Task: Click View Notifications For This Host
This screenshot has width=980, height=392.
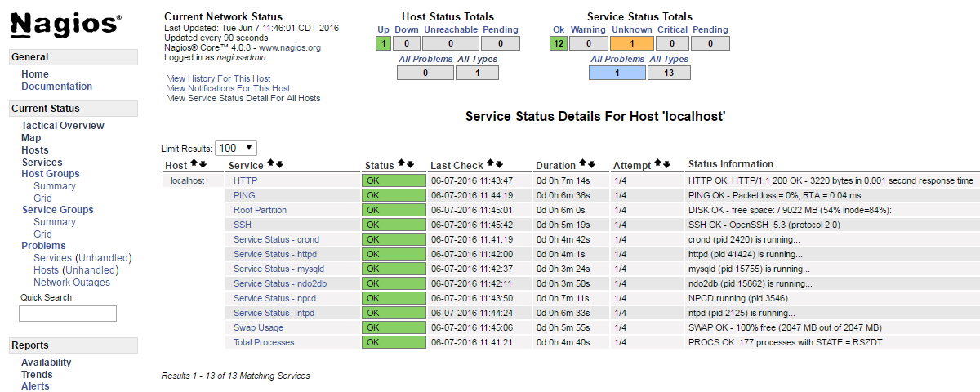Action: tap(229, 88)
